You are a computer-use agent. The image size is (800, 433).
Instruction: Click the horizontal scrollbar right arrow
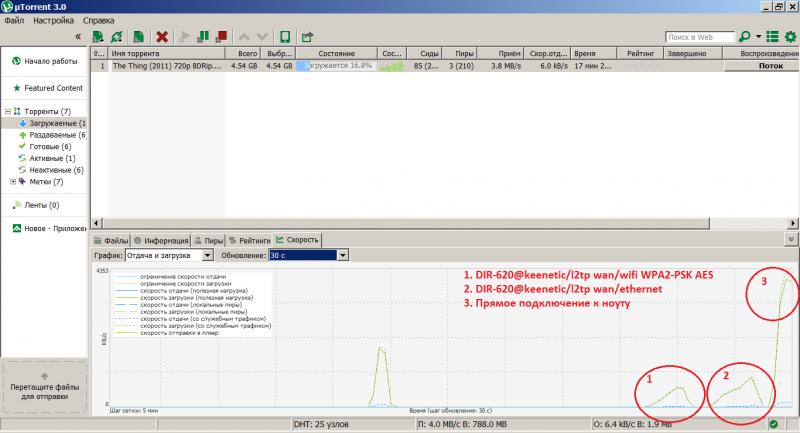click(x=792, y=223)
